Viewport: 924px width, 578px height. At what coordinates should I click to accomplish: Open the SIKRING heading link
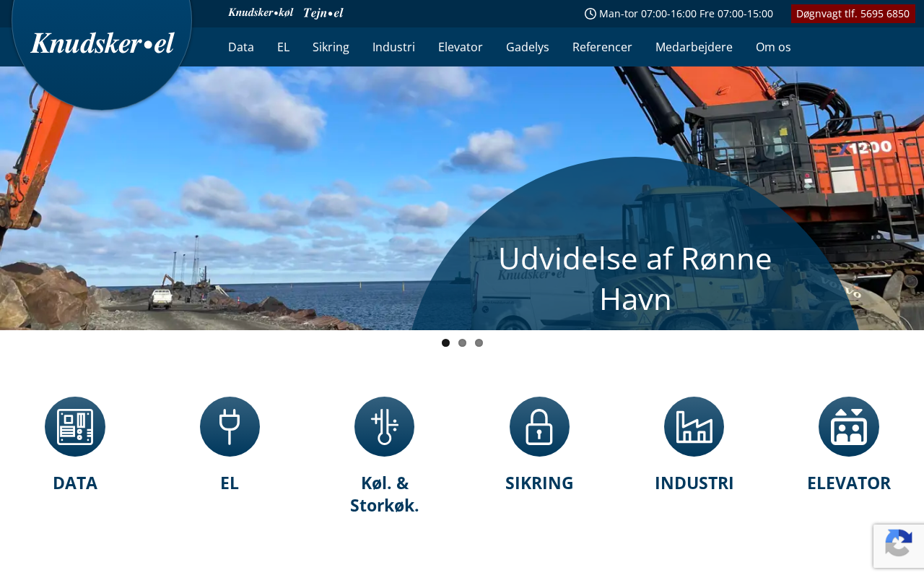(539, 483)
